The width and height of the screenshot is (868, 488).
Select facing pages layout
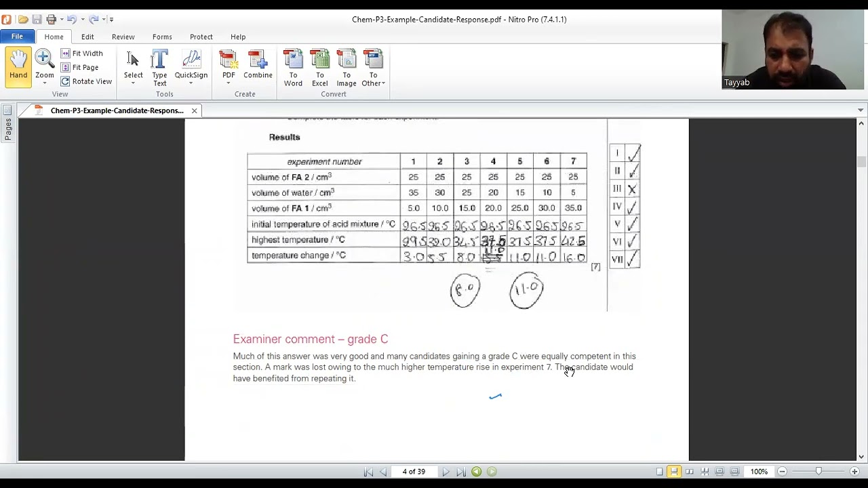[x=690, y=472]
